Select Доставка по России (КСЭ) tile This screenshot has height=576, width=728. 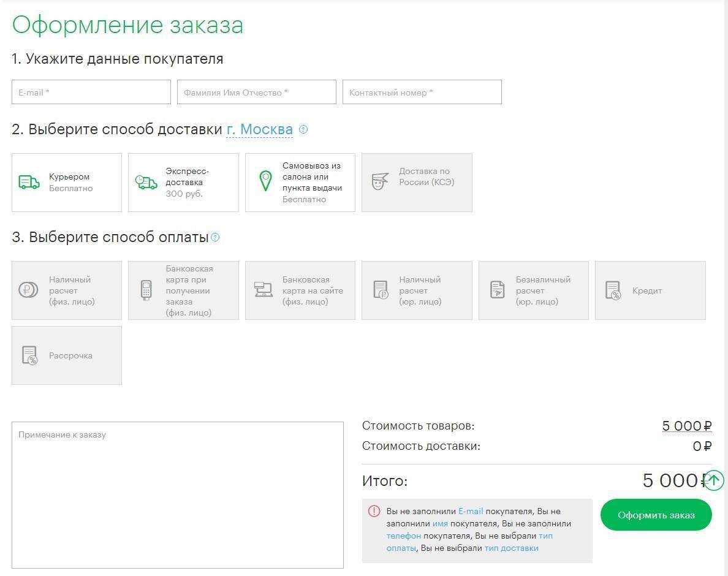click(417, 183)
